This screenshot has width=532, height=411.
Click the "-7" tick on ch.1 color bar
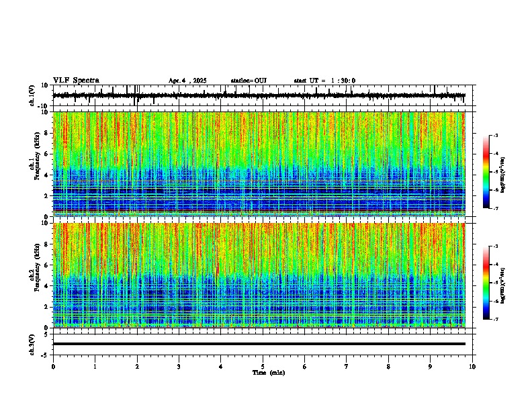click(495, 208)
